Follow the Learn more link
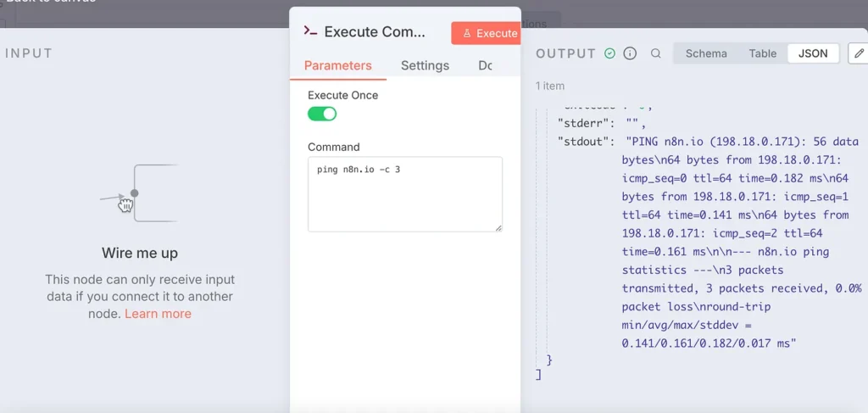868x413 pixels. pyautogui.click(x=158, y=314)
